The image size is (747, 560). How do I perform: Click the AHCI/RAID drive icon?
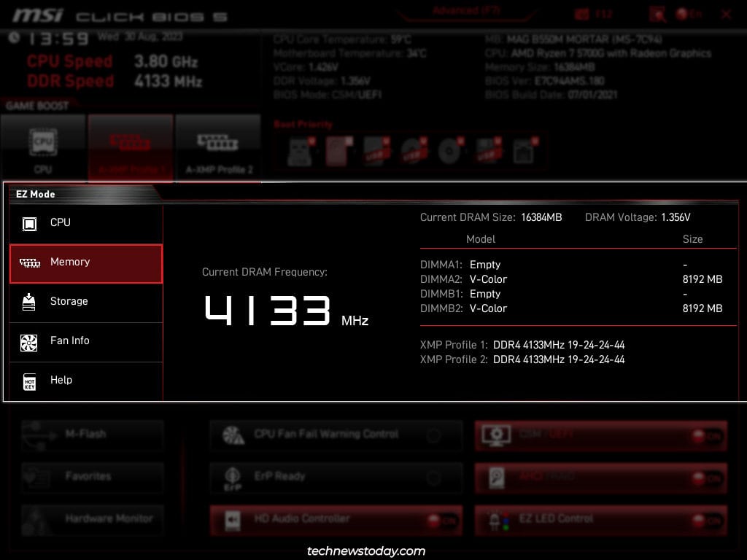pyautogui.click(x=496, y=478)
